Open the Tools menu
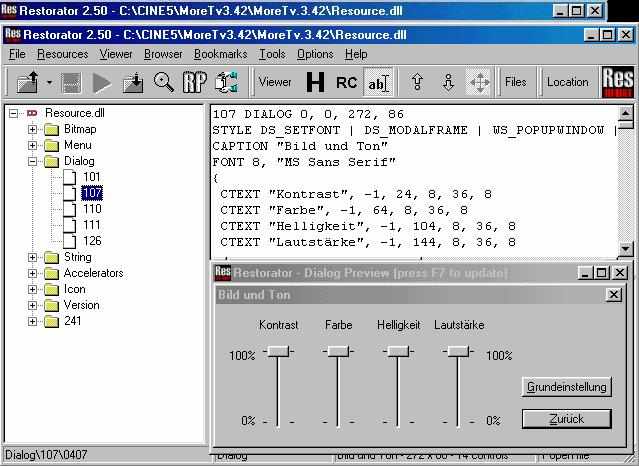Screen dimensions: 639x466 pyautogui.click(x=272, y=54)
